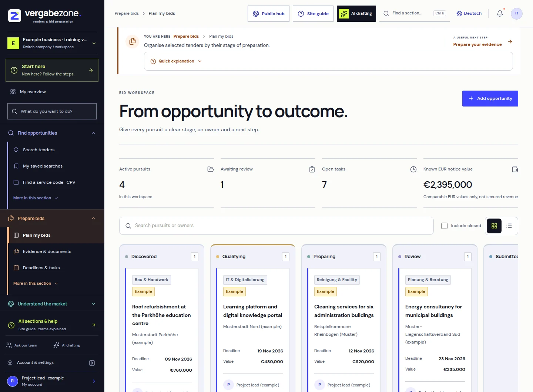Switch to card grid view

tap(494, 226)
